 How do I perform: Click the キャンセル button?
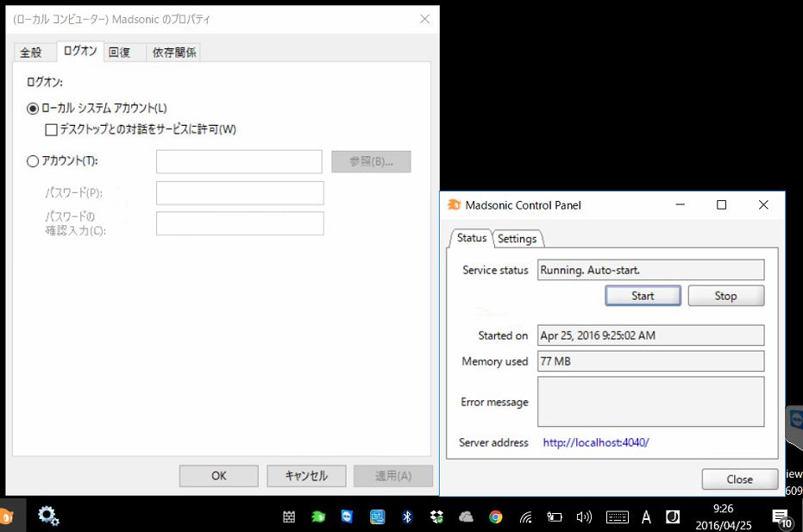click(x=306, y=476)
